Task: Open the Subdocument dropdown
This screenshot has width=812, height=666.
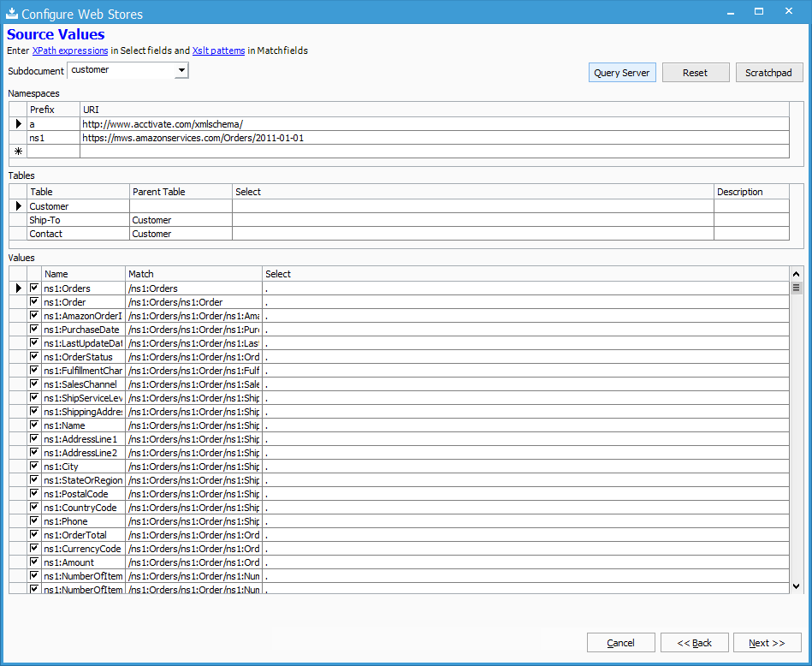Action: [x=181, y=70]
